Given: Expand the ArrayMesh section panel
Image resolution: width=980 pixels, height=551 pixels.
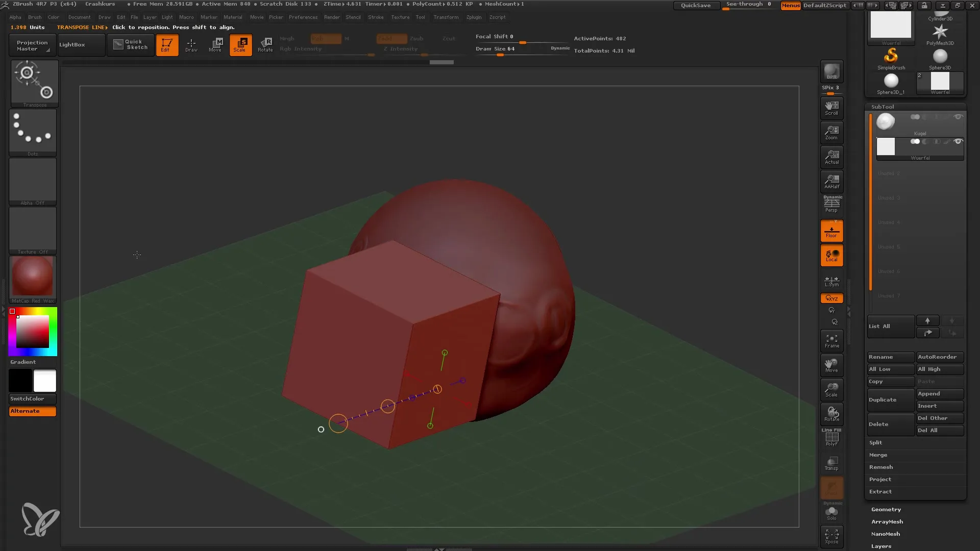Looking at the screenshot, I should pos(888,521).
